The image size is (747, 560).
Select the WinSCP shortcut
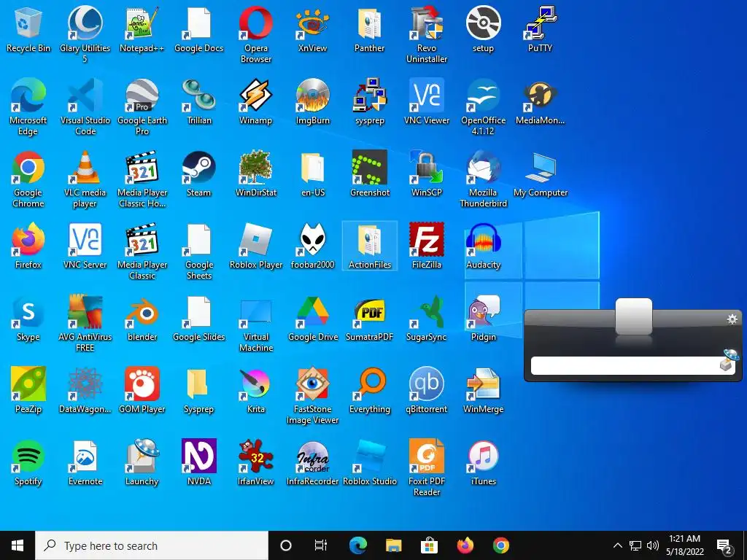[x=426, y=174]
